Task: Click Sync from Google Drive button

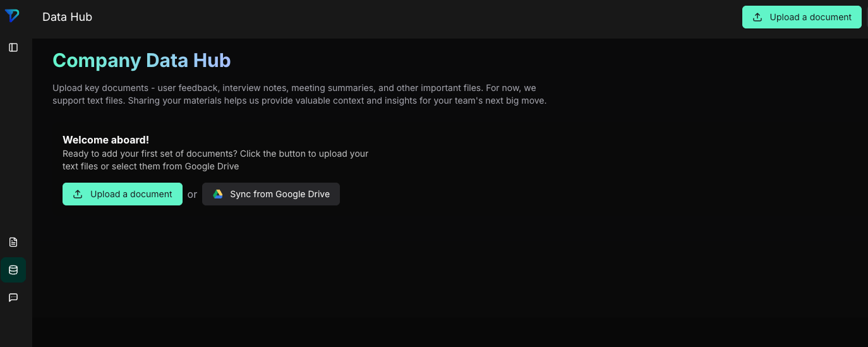Action: pos(271,194)
